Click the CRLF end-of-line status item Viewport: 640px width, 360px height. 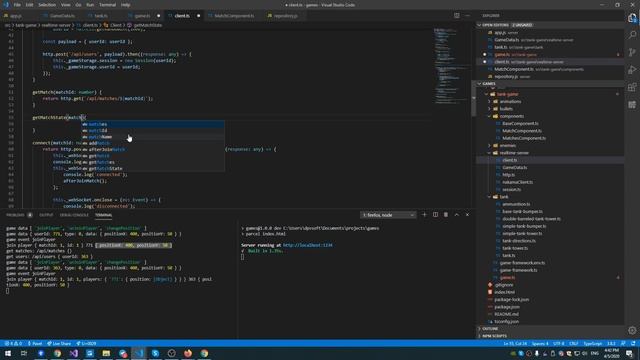coord(573,344)
